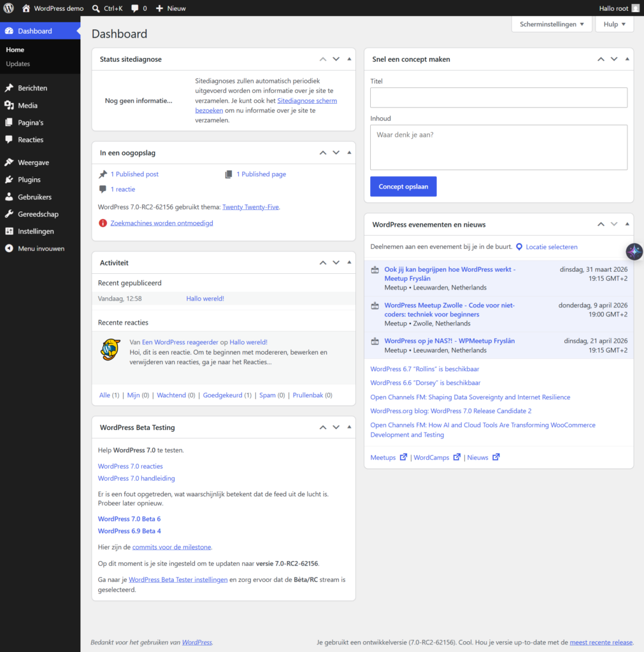Click the WordPress logo in admin bar
Viewport: 644px width, 652px height.
click(9, 8)
